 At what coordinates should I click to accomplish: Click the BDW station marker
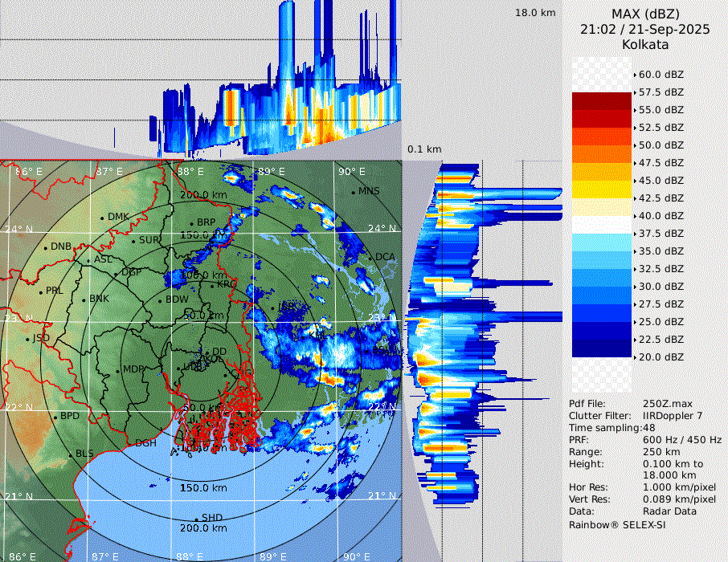click(x=160, y=300)
